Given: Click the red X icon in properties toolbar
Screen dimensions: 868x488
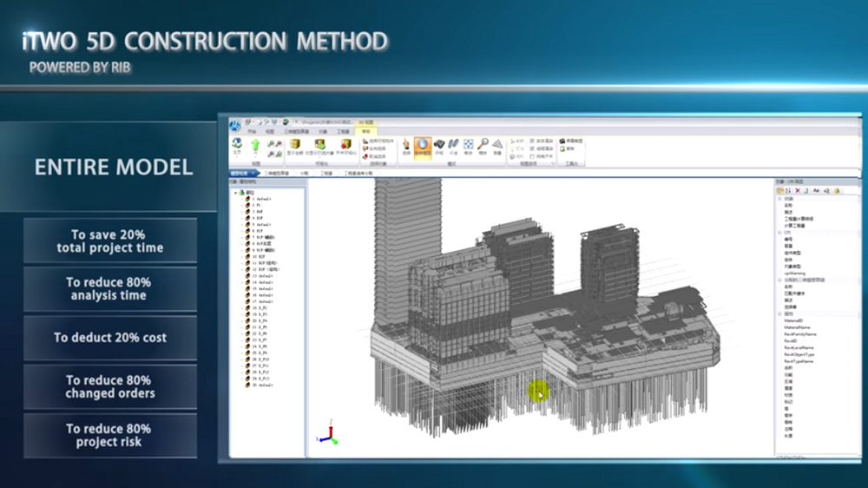Looking at the screenshot, I should tap(798, 190).
